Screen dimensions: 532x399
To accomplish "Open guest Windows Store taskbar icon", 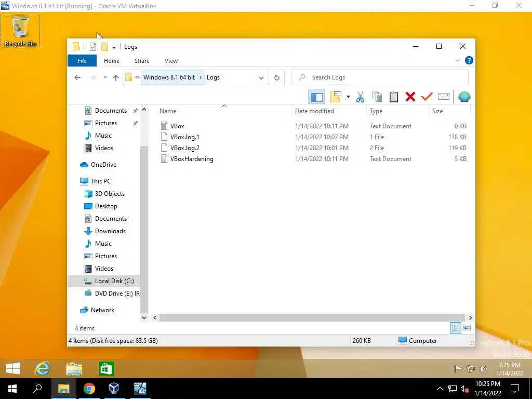I will [x=106, y=369].
